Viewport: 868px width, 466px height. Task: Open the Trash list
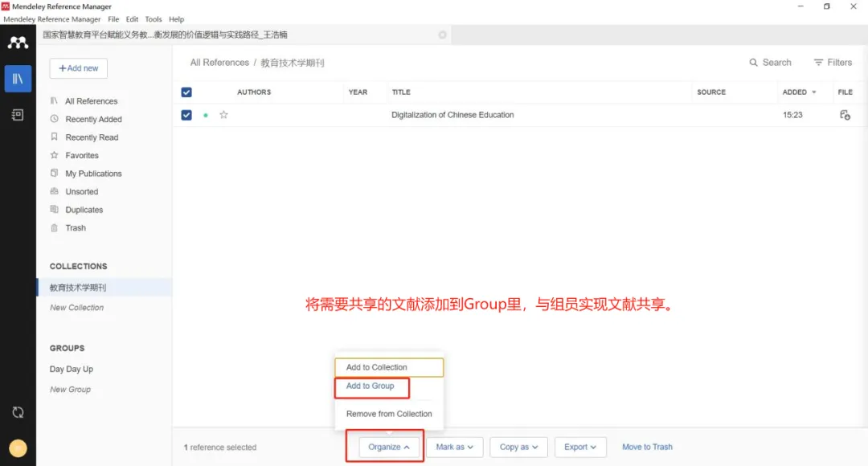point(76,228)
